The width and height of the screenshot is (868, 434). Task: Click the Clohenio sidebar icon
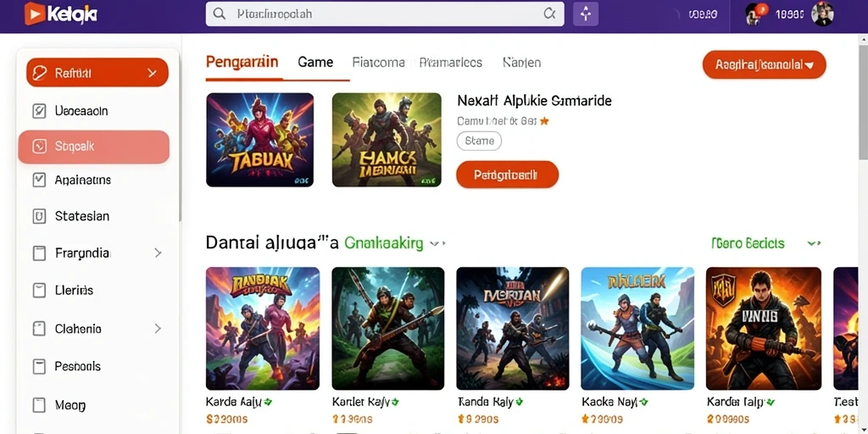click(39, 329)
